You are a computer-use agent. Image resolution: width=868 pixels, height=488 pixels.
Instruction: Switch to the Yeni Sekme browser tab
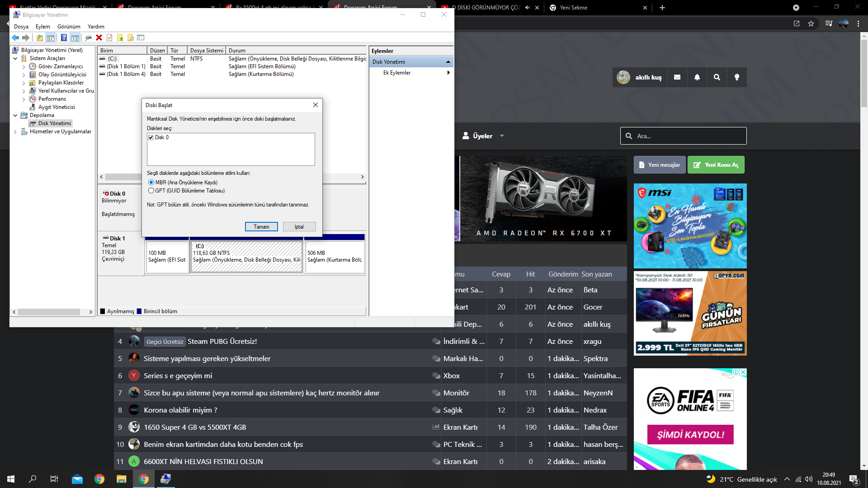pos(598,8)
